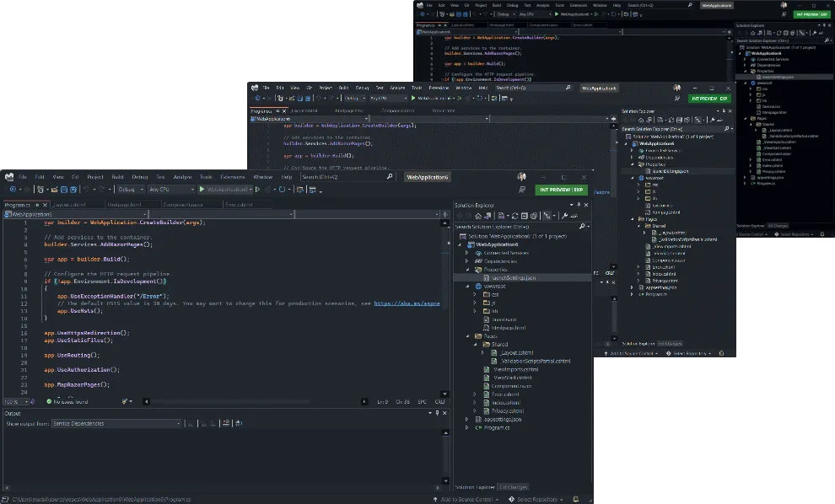Open the Debug menu in front window
Viewport: 835px width, 504px height.
(140, 177)
